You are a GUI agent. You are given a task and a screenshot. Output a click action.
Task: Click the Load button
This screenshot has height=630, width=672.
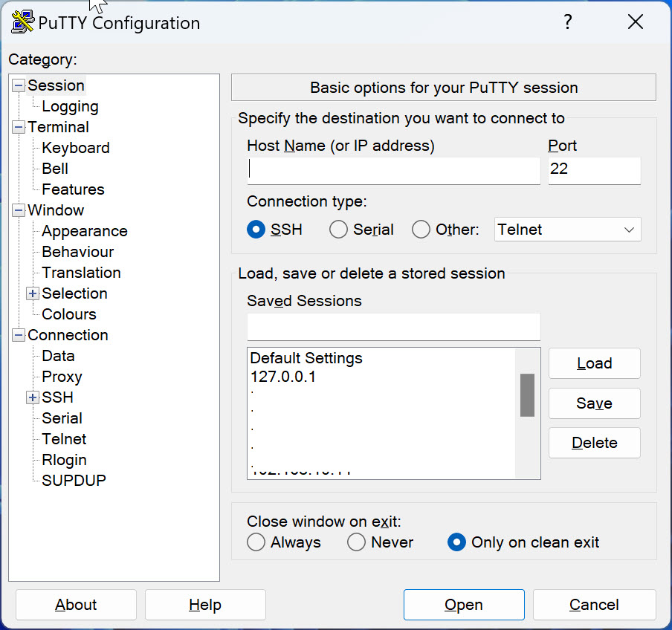[x=595, y=363]
